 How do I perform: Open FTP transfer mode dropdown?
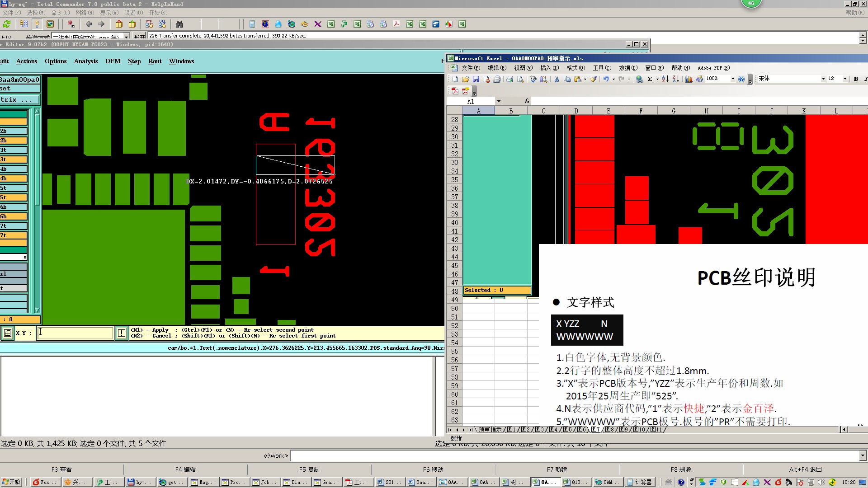pos(127,36)
